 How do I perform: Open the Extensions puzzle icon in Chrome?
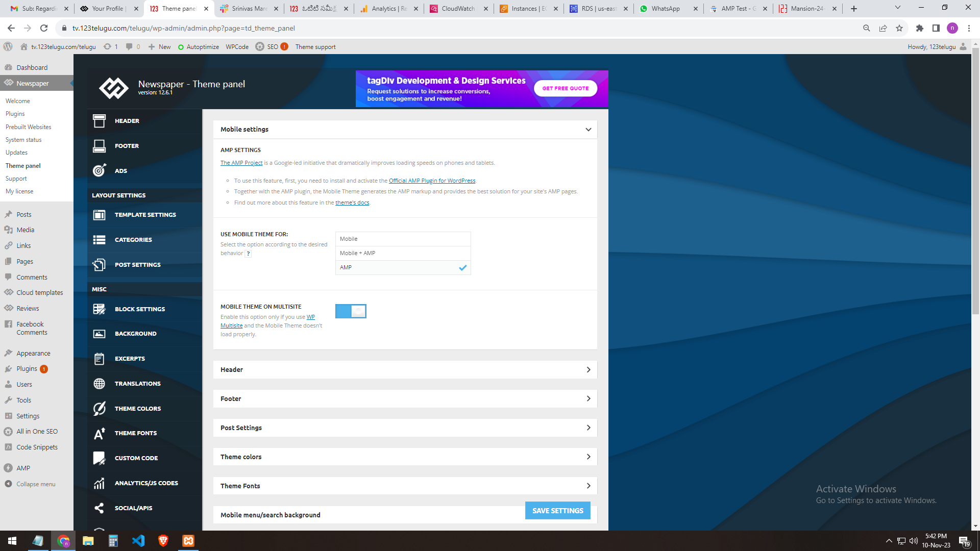[920, 28]
